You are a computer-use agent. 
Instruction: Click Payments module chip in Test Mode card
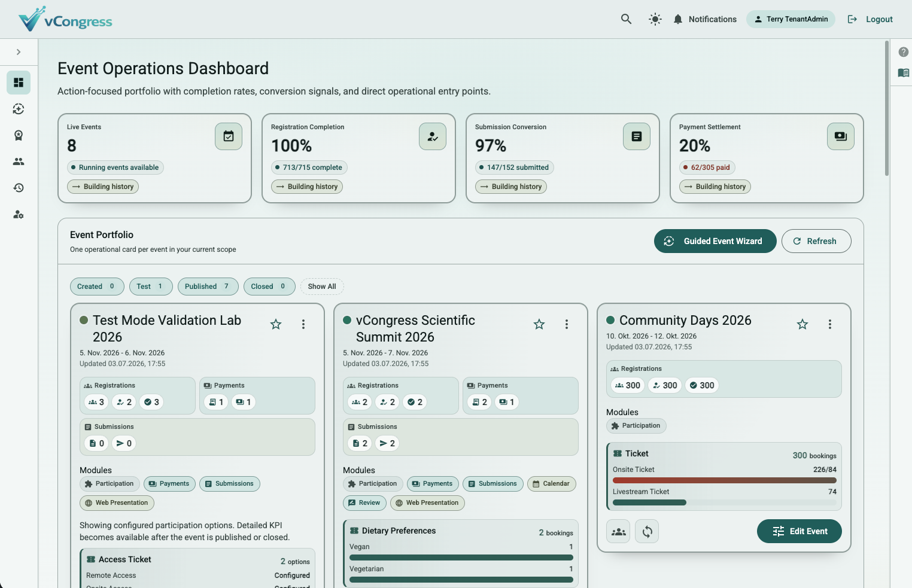click(169, 484)
